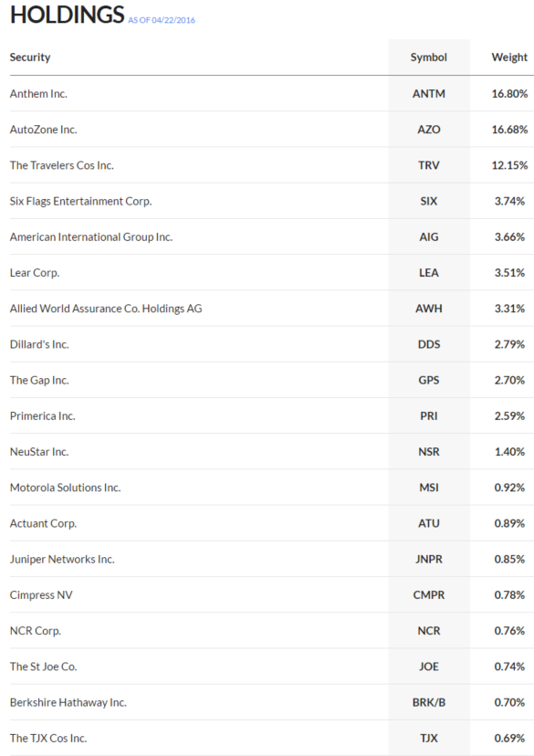This screenshot has width=534, height=756.
Task: Select the AutoZone Inc. security name
Action: click(44, 130)
